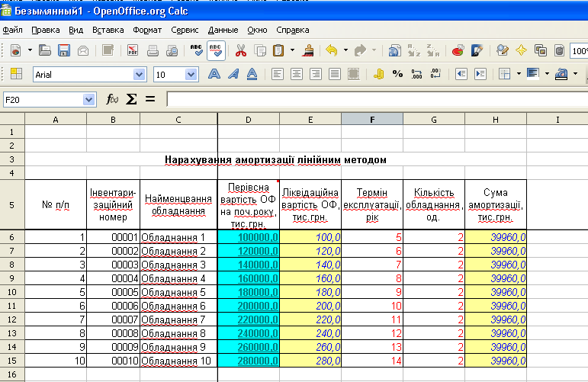588x382 pixels.
Task: Click the Copy icon
Action: coord(260,50)
